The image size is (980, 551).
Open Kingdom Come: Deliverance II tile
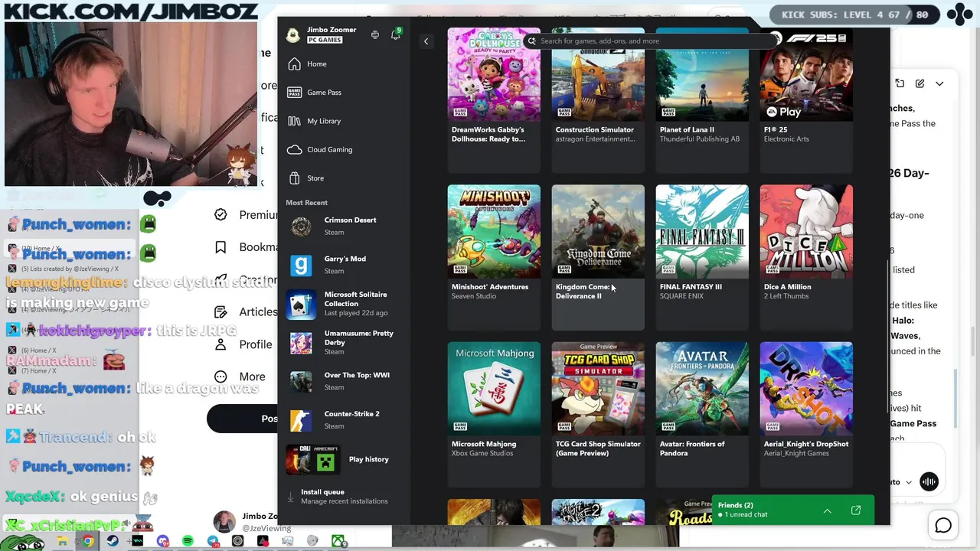click(x=598, y=257)
